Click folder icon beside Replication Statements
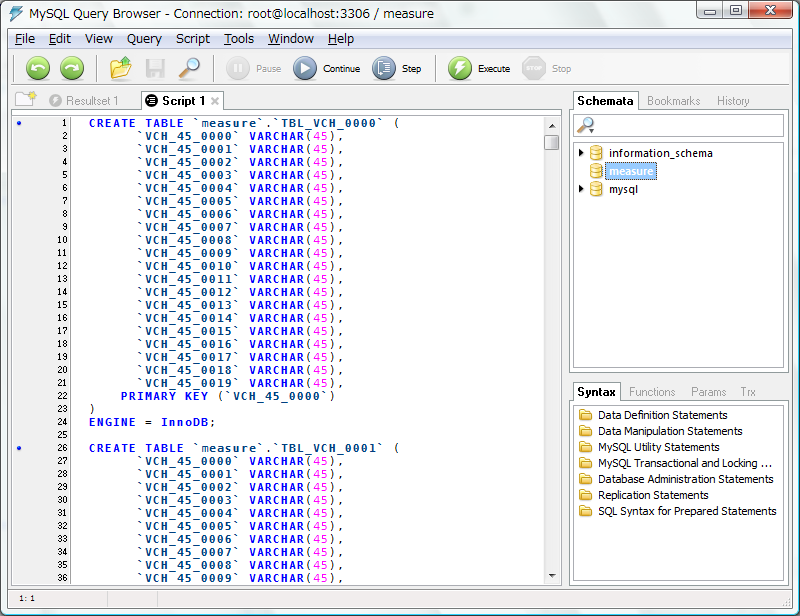 click(x=586, y=495)
